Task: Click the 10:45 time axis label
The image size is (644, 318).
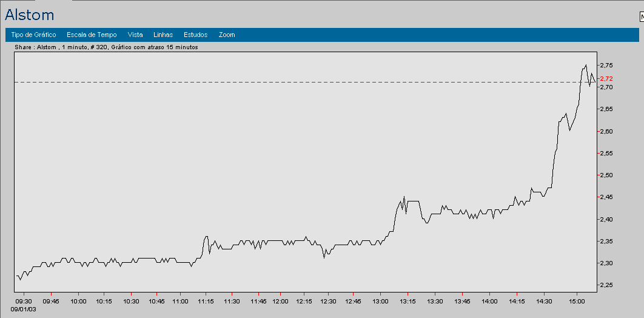Action: point(157,301)
